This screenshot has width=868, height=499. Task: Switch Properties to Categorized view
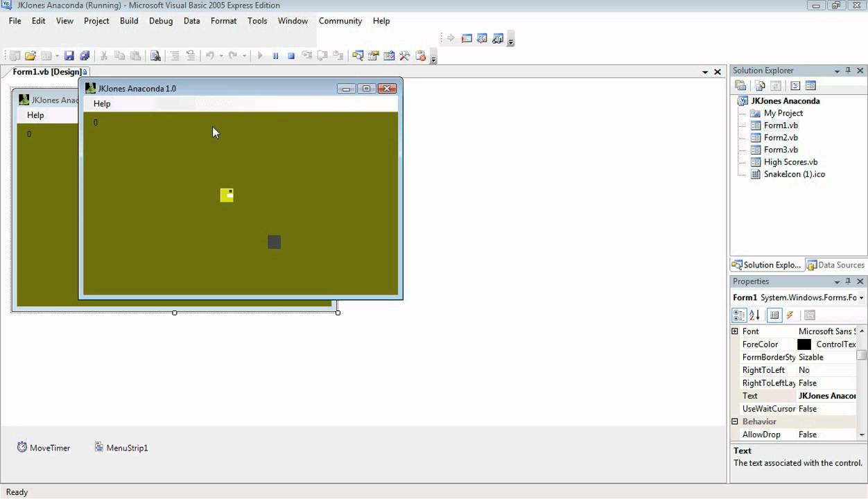tap(739, 315)
